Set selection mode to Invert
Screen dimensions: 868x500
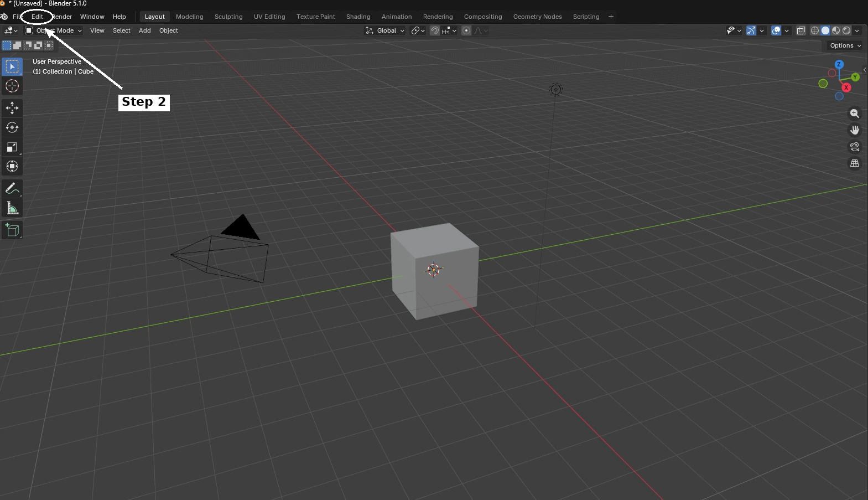pos(38,45)
